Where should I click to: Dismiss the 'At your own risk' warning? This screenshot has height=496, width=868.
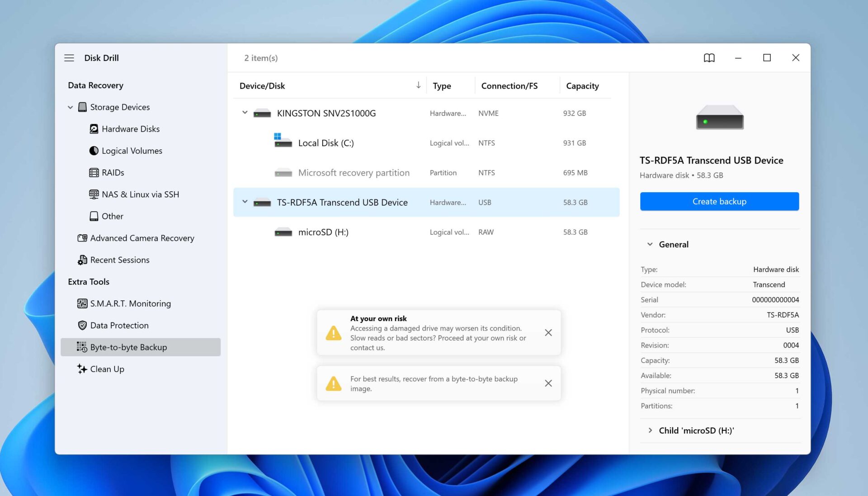548,333
